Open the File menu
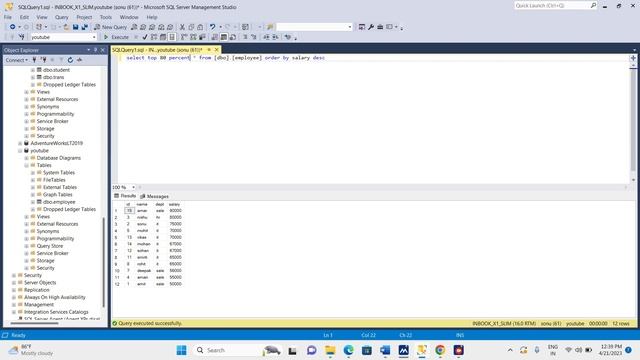The height and width of the screenshot is (360, 640). [x=8, y=17]
